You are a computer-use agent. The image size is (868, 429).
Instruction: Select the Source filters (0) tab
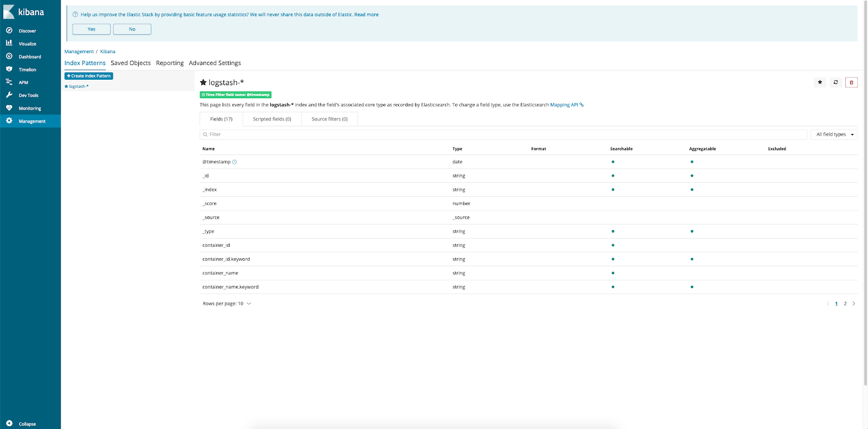click(329, 119)
